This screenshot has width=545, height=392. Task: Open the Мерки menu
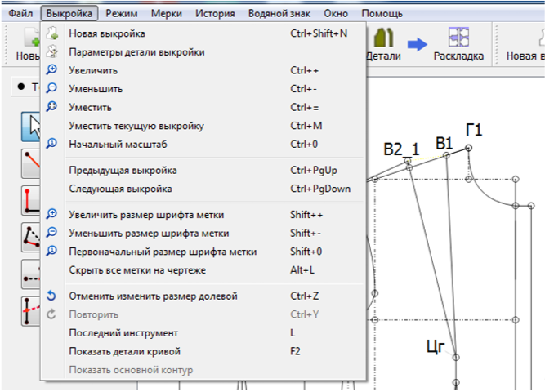166,14
